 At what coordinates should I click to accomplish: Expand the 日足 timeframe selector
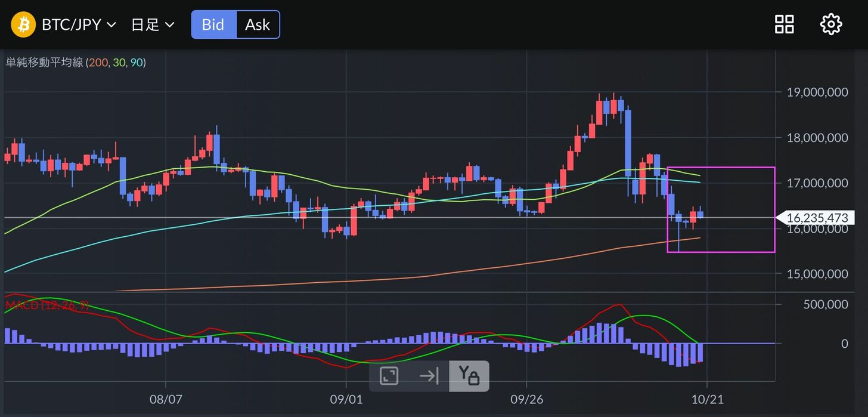(153, 24)
